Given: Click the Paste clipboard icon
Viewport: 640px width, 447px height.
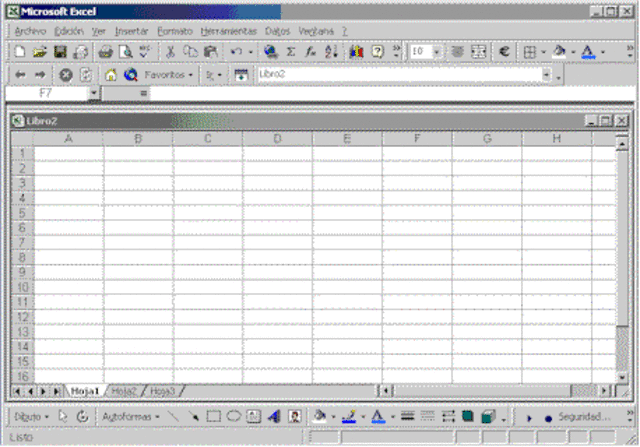Looking at the screenshot, I should pos(211,52).
